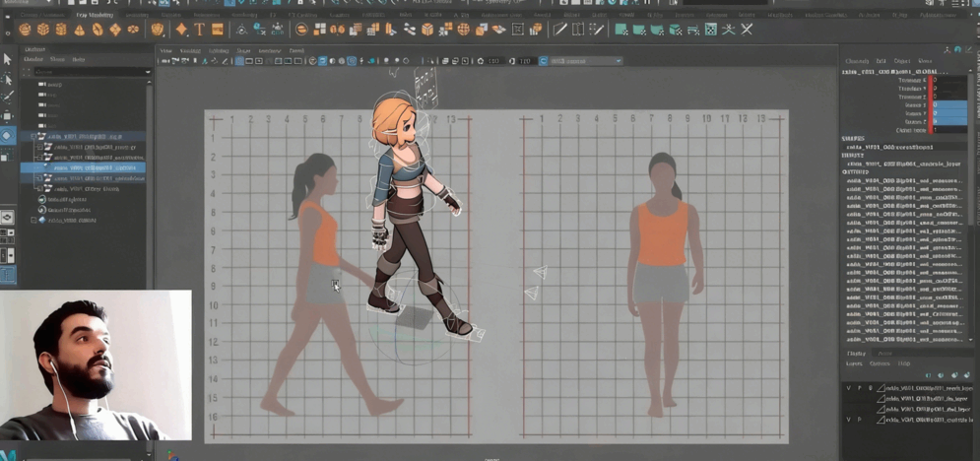Click the polygon cone shelf icon
Image resolution: width=980 pixels, height=461 pixels.
click(80, 30)
